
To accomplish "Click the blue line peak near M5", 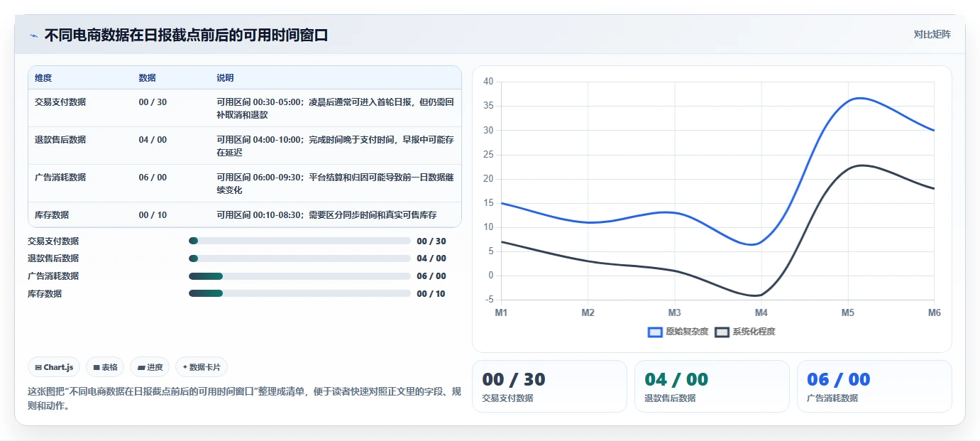I will 859,98.
